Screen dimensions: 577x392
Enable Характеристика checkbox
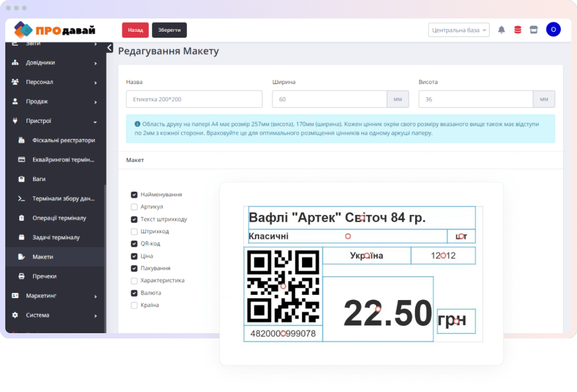[134, 281]
